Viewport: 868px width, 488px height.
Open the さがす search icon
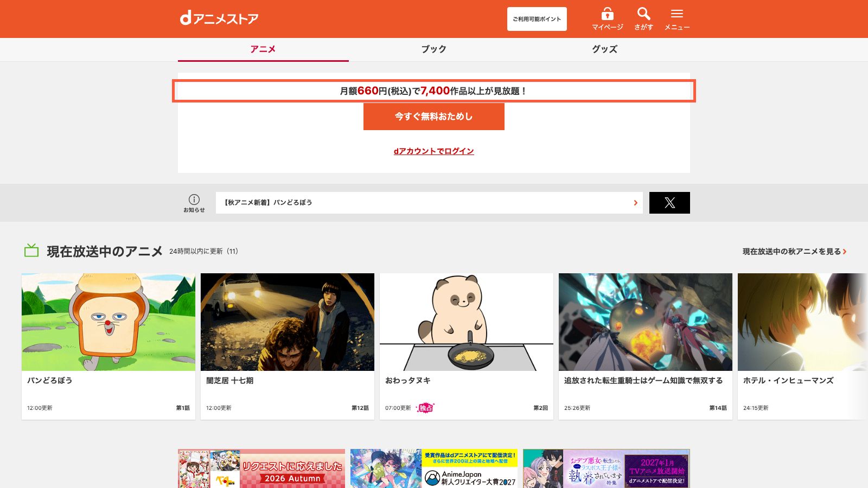point(643,19)
